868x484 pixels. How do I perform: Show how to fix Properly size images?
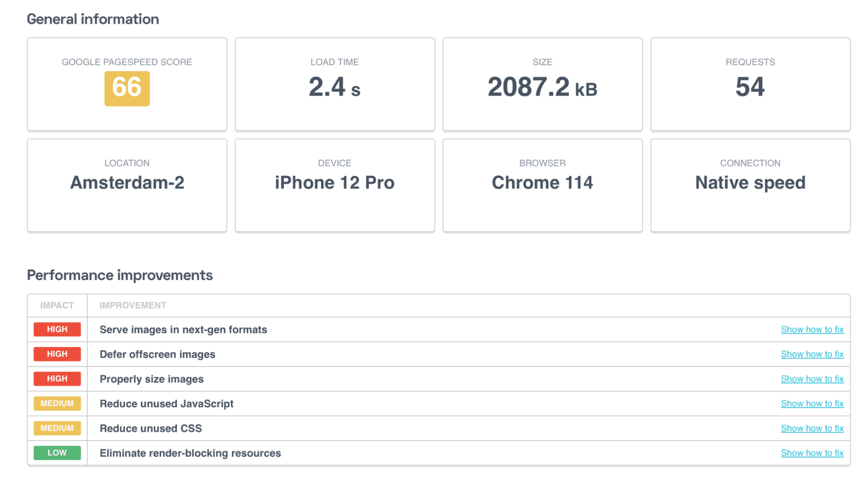(812, 379)
